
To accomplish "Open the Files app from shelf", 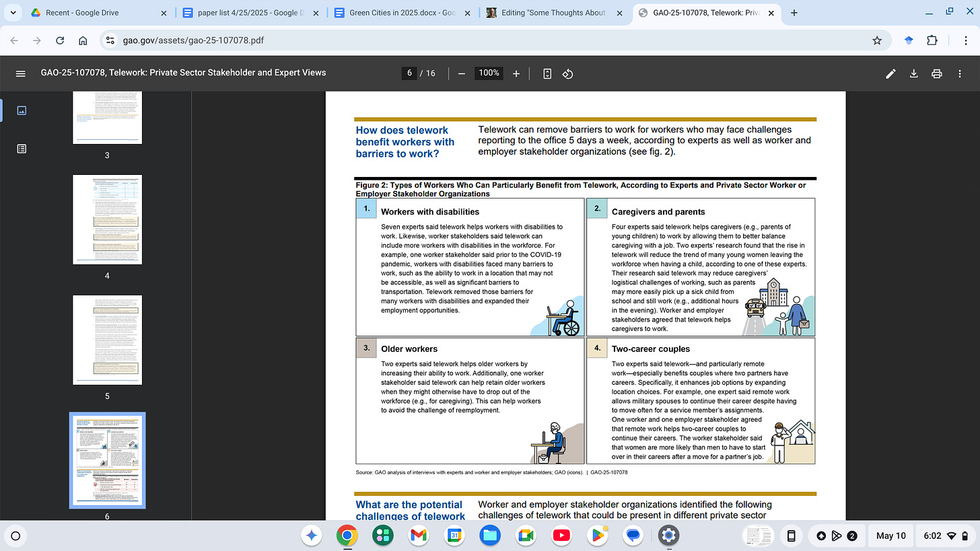I will (x=490, y=536).
